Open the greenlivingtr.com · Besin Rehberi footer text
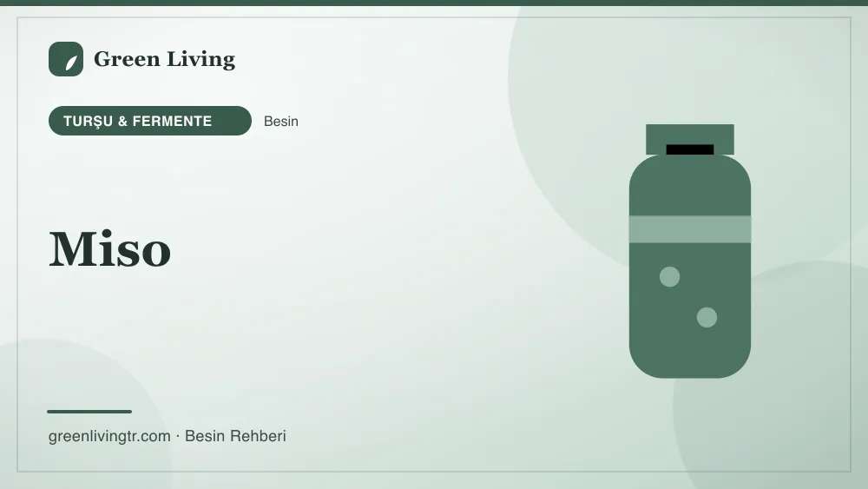The image size is (868, 489). click(x=168, y=436)
